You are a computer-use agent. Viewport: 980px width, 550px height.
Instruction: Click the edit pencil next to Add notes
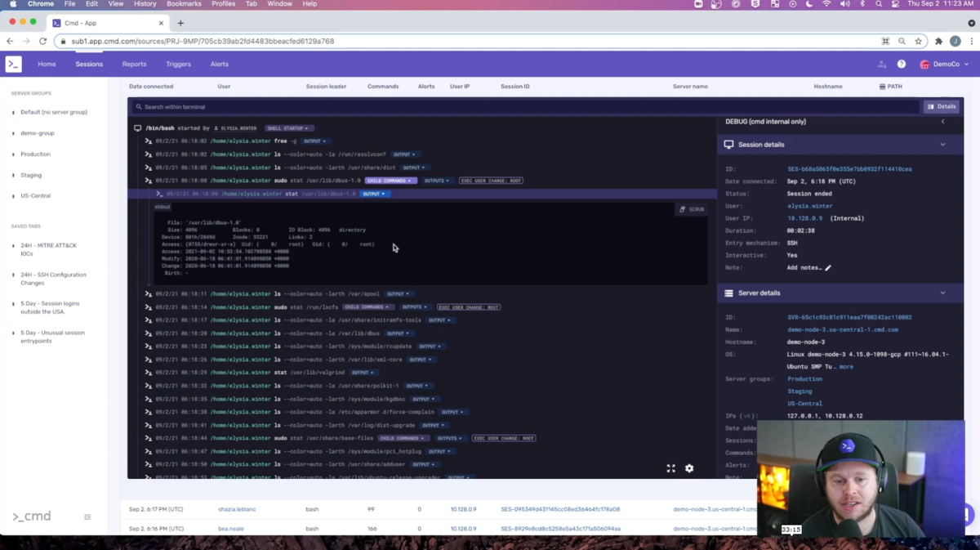click(828, 267)
